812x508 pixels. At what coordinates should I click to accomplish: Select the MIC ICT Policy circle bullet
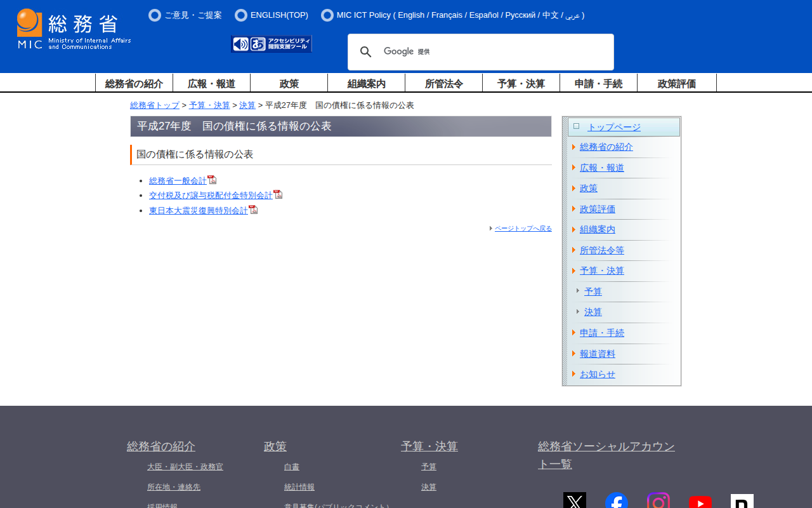[327, 15]
